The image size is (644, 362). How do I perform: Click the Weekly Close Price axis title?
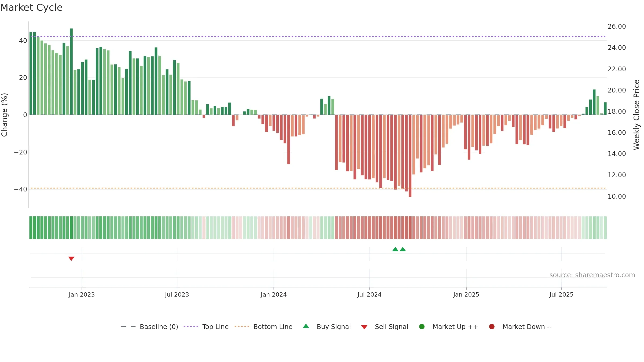[636, 115]
